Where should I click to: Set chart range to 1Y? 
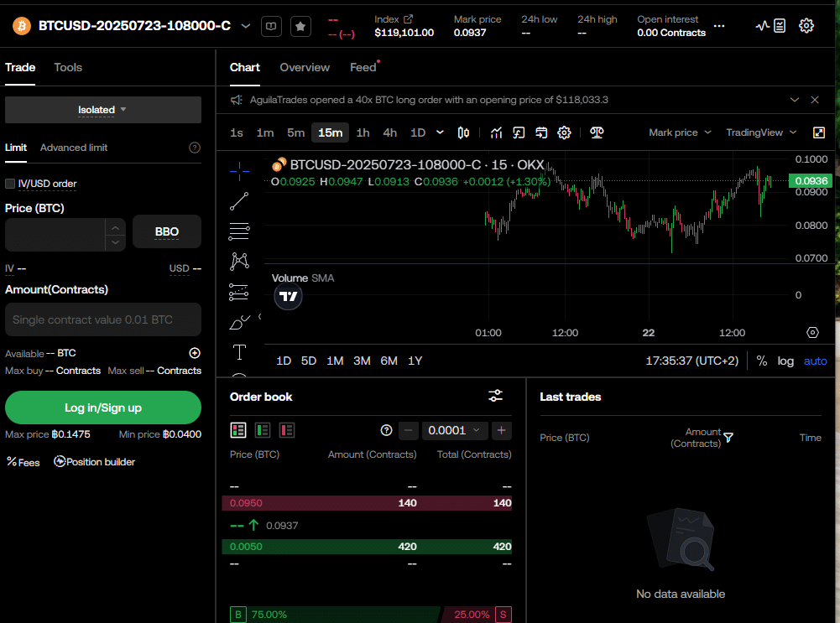tap(415, 361)
